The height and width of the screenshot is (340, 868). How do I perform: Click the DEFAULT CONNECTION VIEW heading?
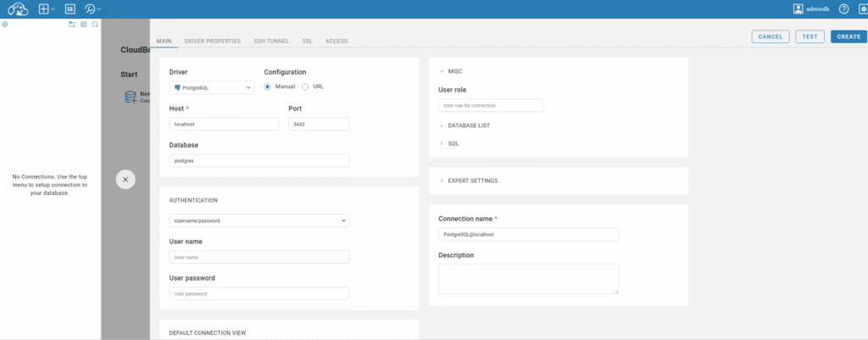[207, 333]
